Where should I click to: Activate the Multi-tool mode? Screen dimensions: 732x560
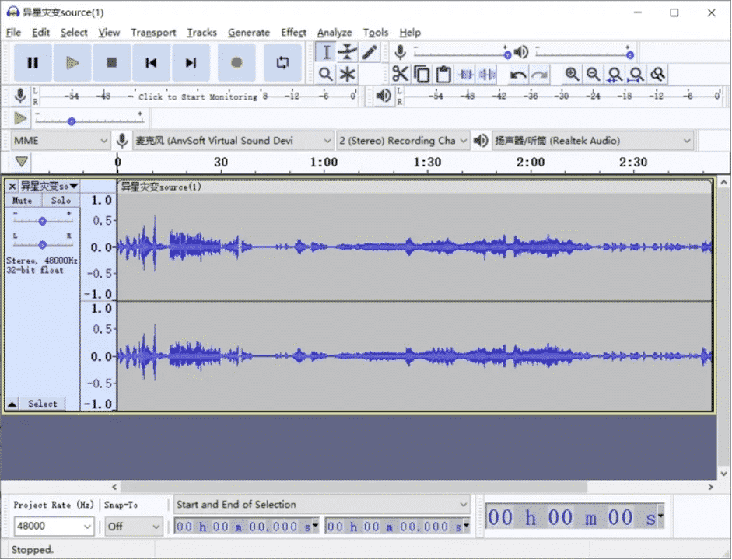(347, 74)
